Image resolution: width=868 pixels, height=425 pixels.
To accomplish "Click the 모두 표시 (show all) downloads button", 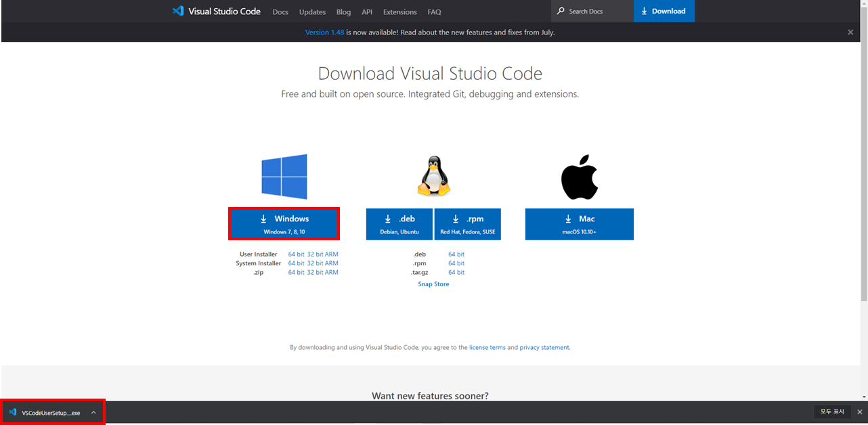I will [832, 411].
